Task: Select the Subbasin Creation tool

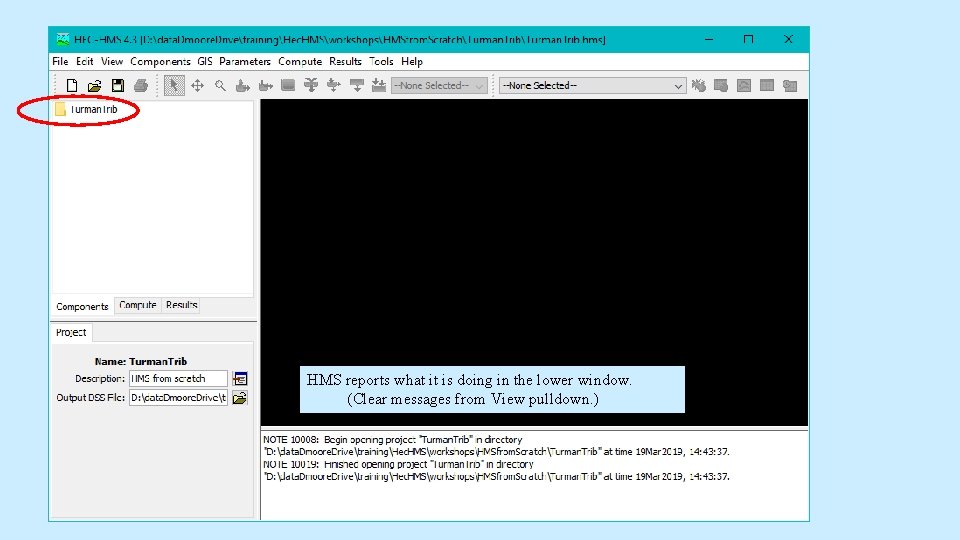Action: click(x=242, y=86)
